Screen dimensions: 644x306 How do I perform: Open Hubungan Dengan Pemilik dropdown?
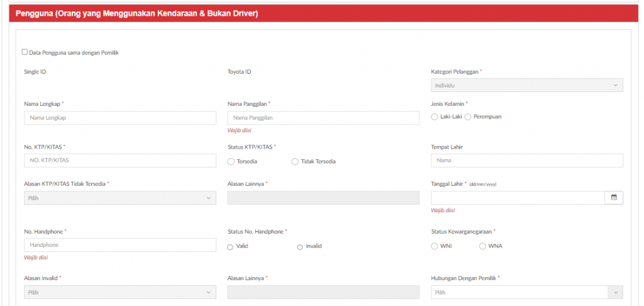point(527,292)
